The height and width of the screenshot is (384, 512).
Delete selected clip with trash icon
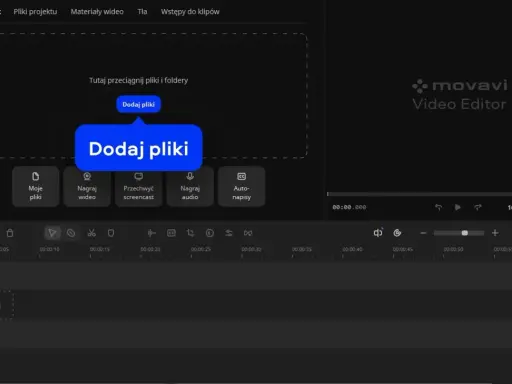(10, 233)
